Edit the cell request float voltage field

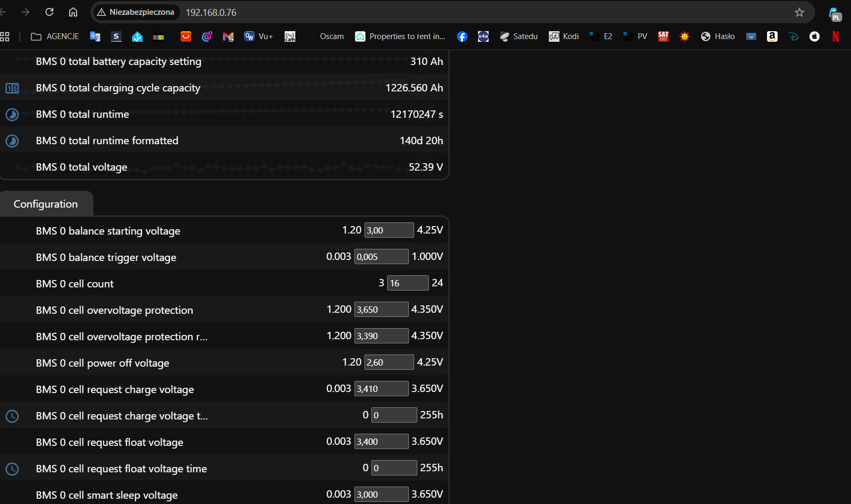tap(381, 441)
